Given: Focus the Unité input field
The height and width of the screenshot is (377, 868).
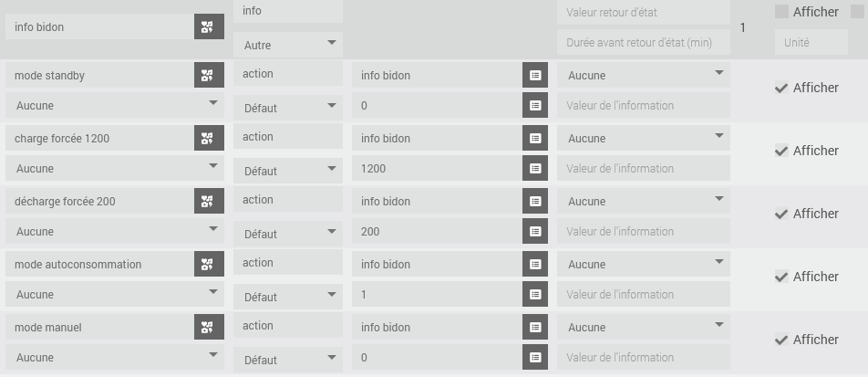Looking at the screenshot, I should pyautogui.click(x=811, y=42).
